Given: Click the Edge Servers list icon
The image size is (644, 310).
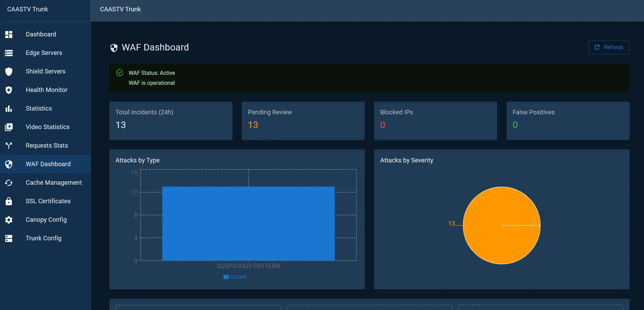Looking at the screenshot, I should point(9,53).
